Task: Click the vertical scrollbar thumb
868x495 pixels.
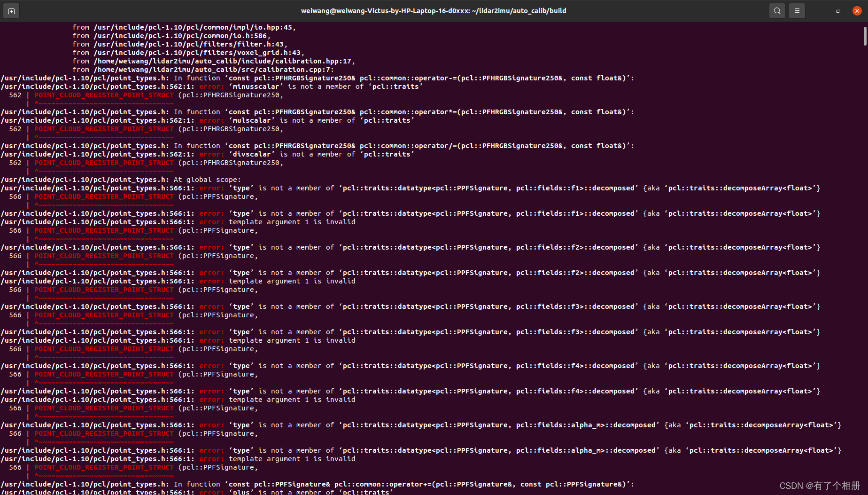Action: click(865, 36)
